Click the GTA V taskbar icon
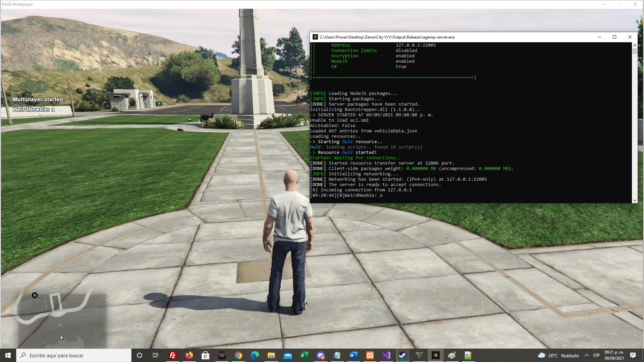This screenshot has width=644, height=362. (419, 355)
